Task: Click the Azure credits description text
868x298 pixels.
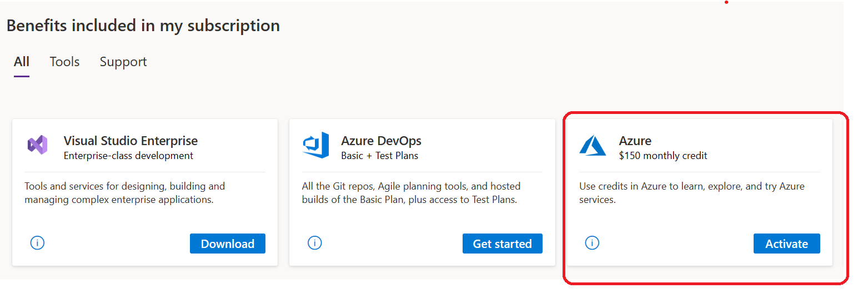Action: [691, 192]
